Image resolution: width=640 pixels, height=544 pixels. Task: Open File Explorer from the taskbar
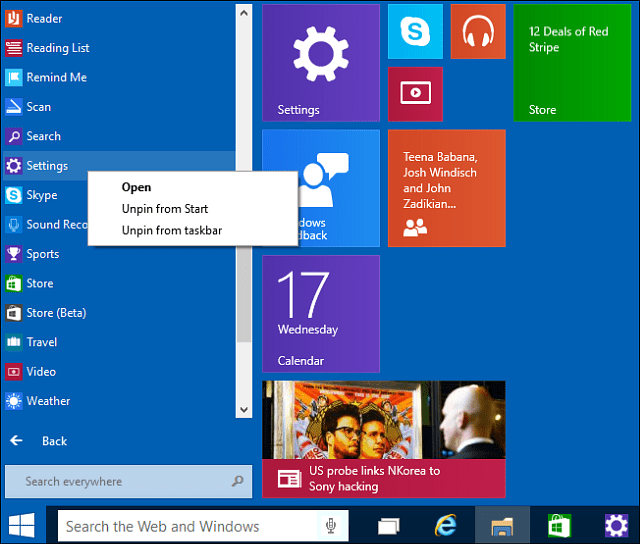click(x=502, y=526)
